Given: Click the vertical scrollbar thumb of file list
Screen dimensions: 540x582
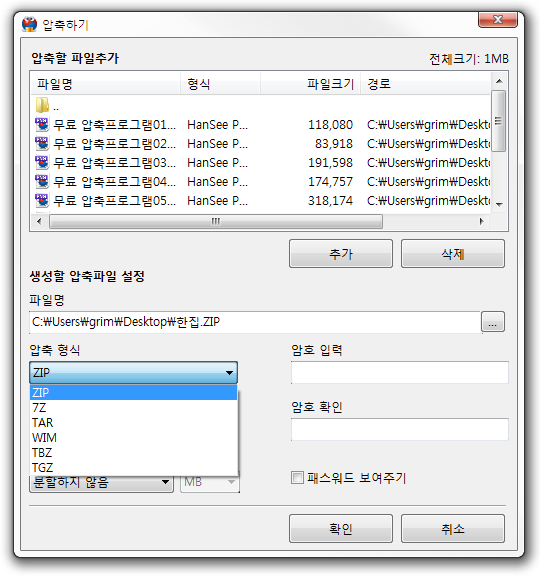Looking at the screenshot, I should click(x=498, y=121).
